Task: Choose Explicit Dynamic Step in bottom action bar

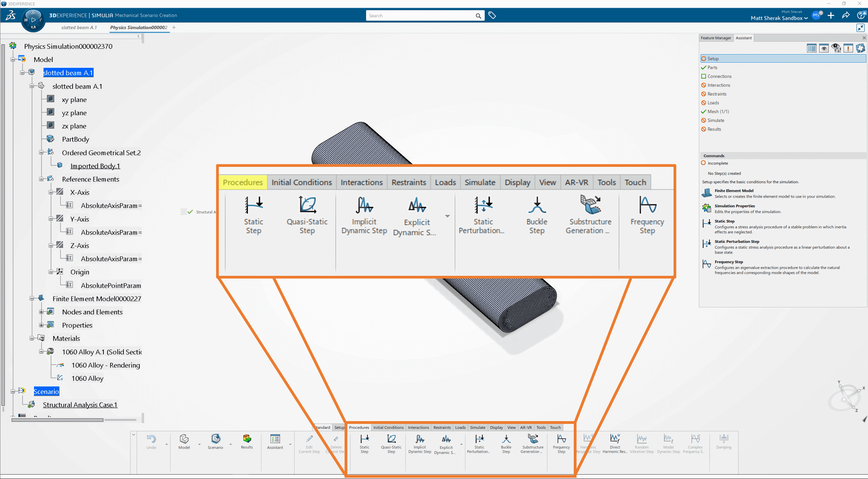Action: click(x=446, y=444)
